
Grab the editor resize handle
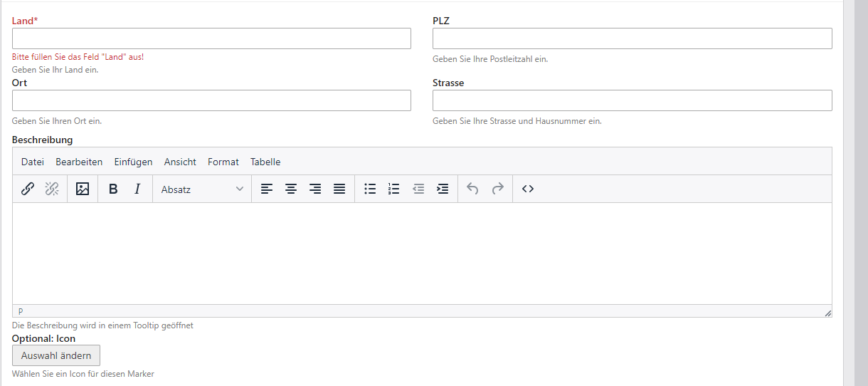827,313
